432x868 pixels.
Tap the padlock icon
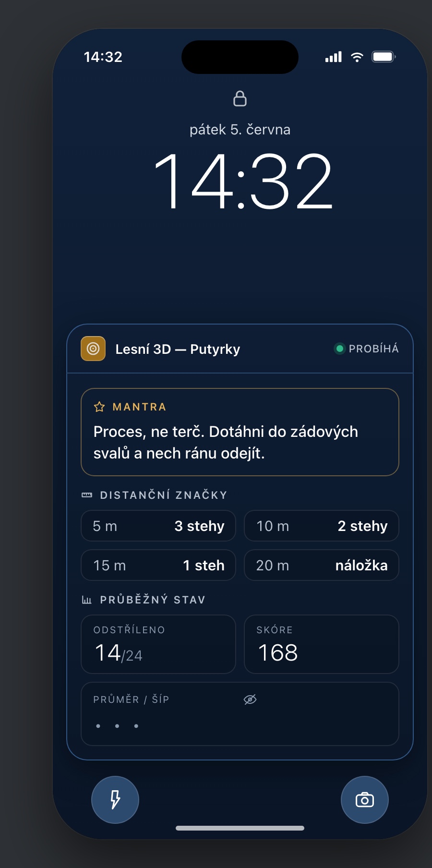[x=240, y=98]
